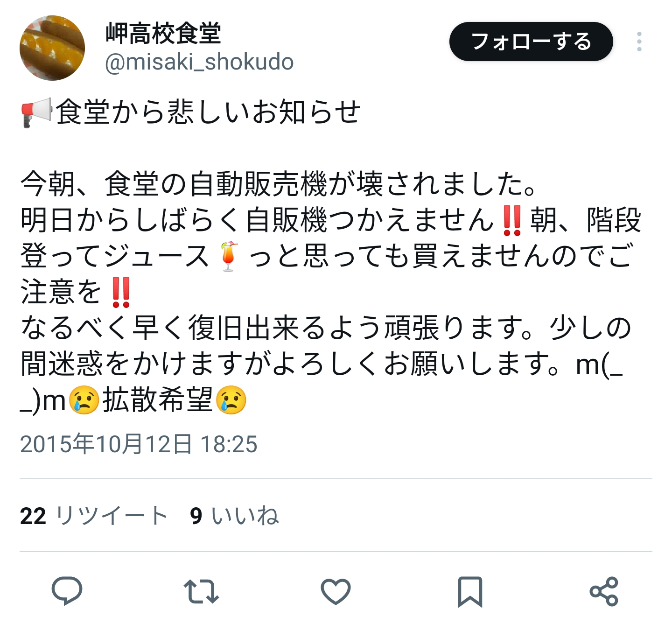Viewport: 672px width, 623px height.
Task: Click the reply speech bubble icon
Action: pos(67,591)
